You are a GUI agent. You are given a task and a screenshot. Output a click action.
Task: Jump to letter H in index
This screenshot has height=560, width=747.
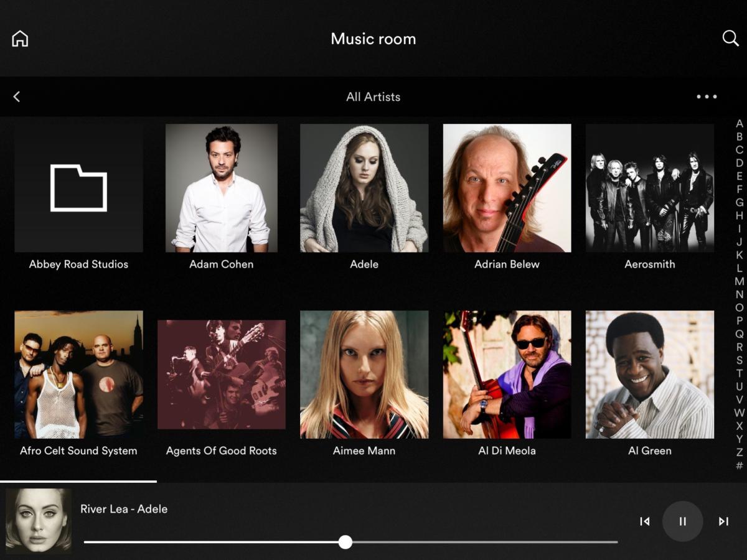point(740,216)
